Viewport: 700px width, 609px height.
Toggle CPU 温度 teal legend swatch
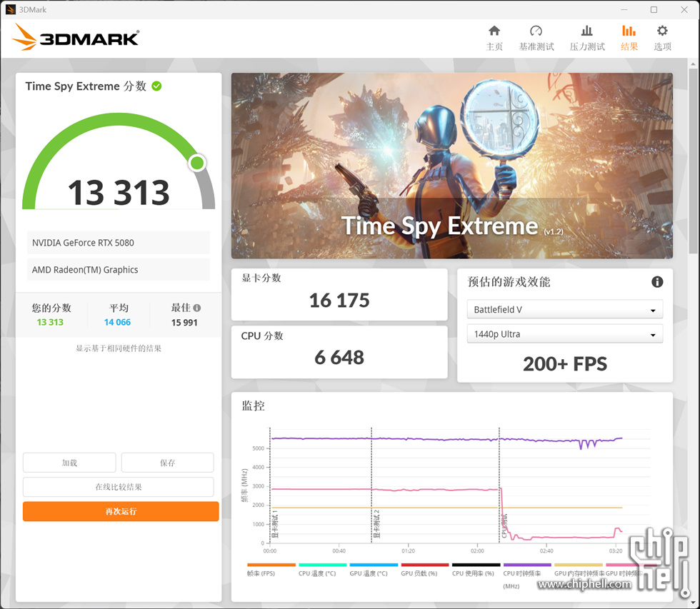[x=322, y=565]
